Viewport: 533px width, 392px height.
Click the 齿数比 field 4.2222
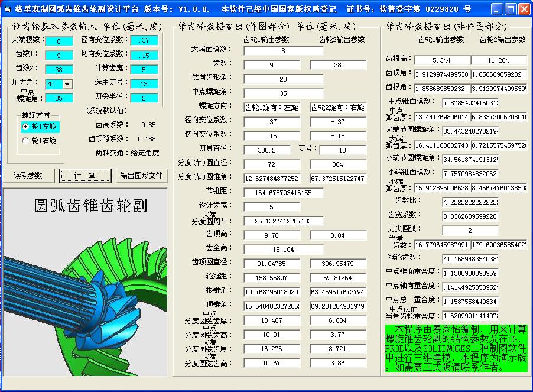470,202
